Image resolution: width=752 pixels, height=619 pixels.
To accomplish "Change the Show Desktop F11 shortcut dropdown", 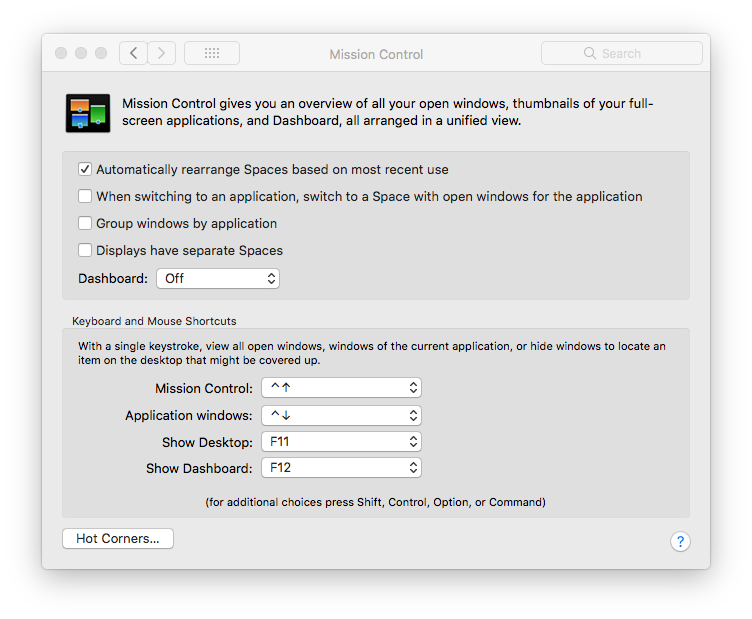I will coord(341,442).
